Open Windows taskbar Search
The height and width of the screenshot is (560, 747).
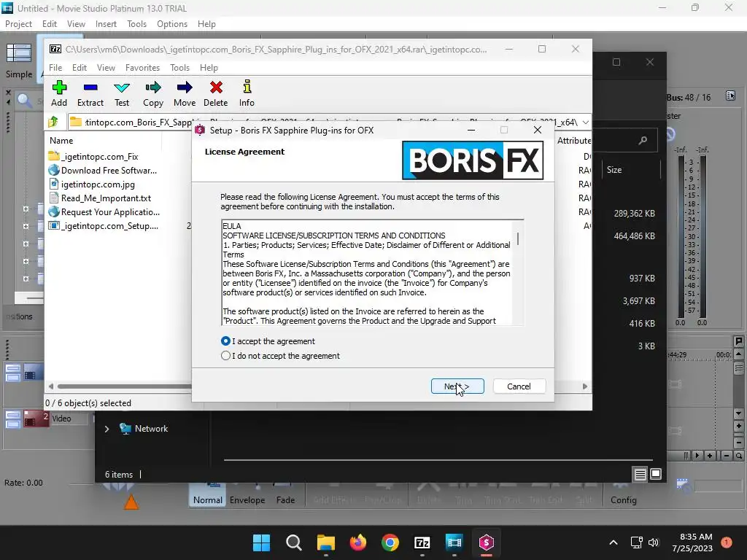294,542
